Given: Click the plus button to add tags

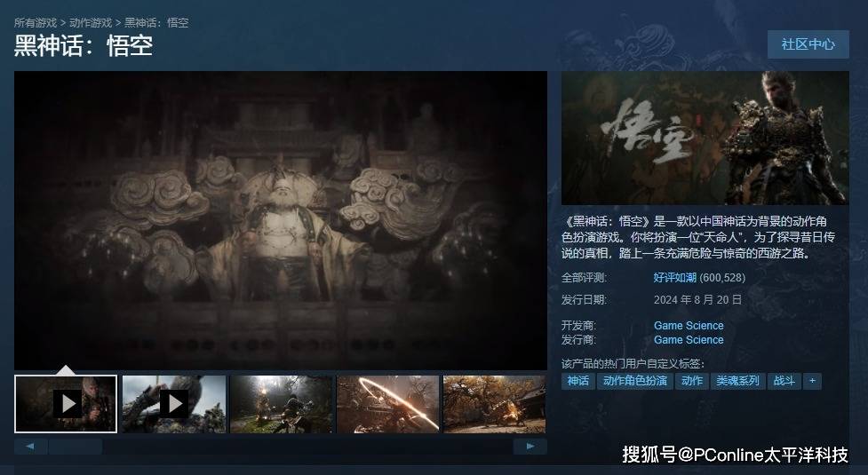Looking at the screenshot, I should (x=812, y=381).
